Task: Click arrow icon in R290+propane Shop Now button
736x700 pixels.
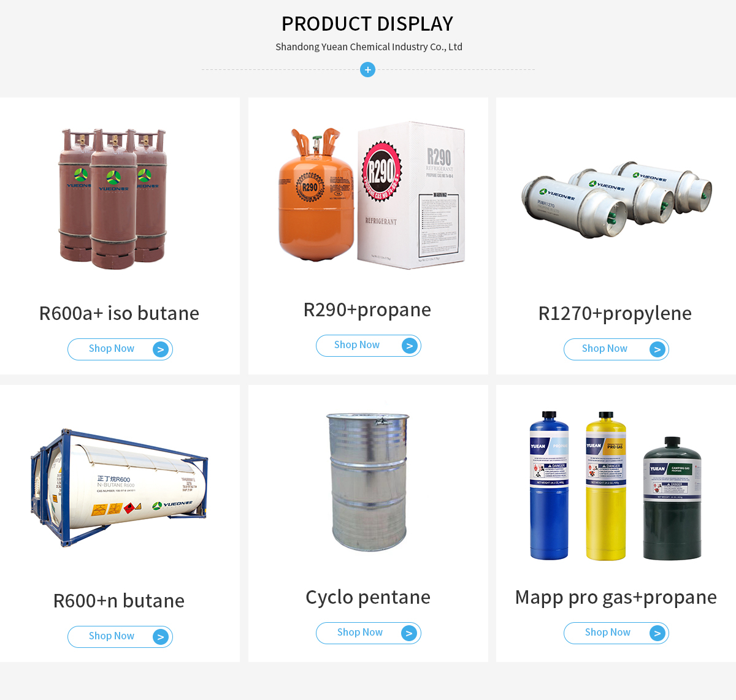Action: pyautogui.click(x=410, y=346)
